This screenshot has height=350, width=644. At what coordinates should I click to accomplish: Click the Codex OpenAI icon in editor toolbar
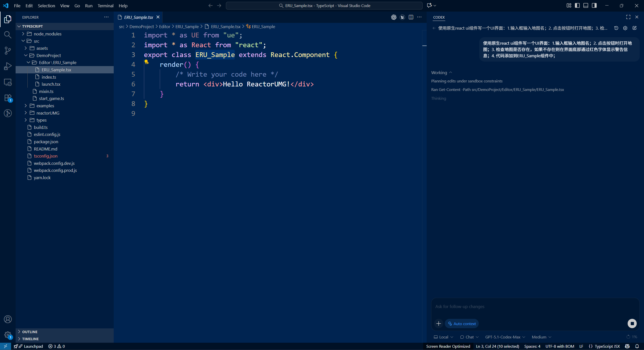point(394,17)
